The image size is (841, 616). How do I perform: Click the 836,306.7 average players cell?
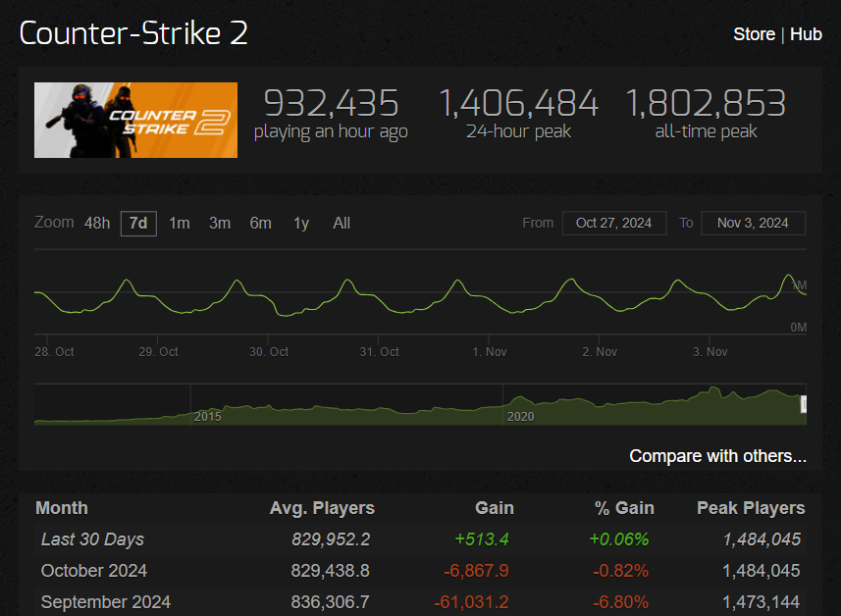click(330, 602)
